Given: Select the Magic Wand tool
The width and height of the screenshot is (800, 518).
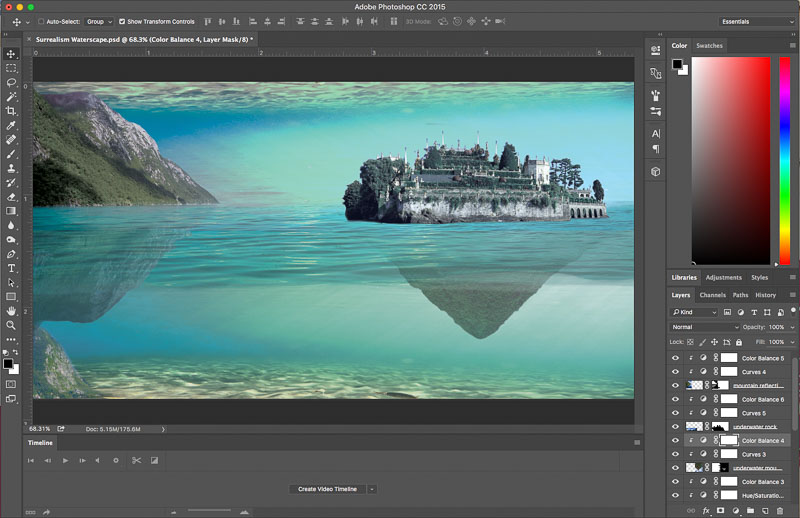Looking at the screenshot, I should point(11,96).
